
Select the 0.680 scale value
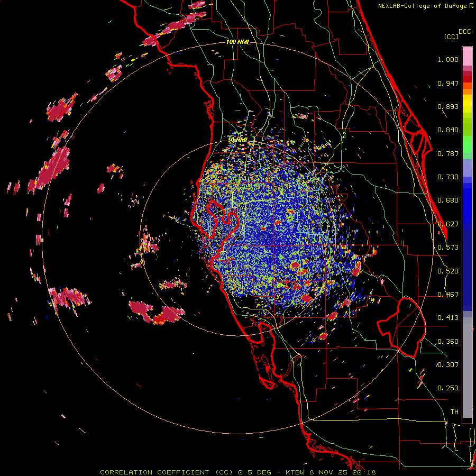tap(448, 200)
